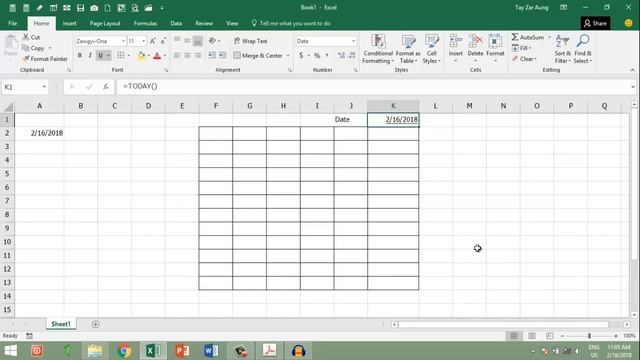Open the Sort & Filter dropdown
The width and height of the screenshot is (640, 360).
point(562,49)
